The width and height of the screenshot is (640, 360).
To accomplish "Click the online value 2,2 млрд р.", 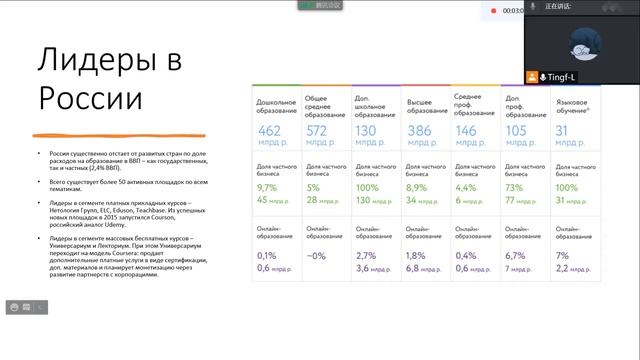I will coord(573,269).
